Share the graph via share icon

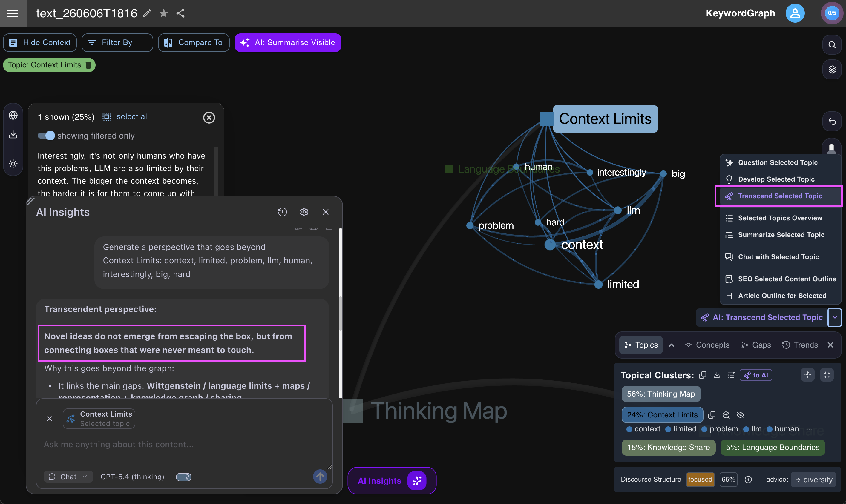pos(180,13)
